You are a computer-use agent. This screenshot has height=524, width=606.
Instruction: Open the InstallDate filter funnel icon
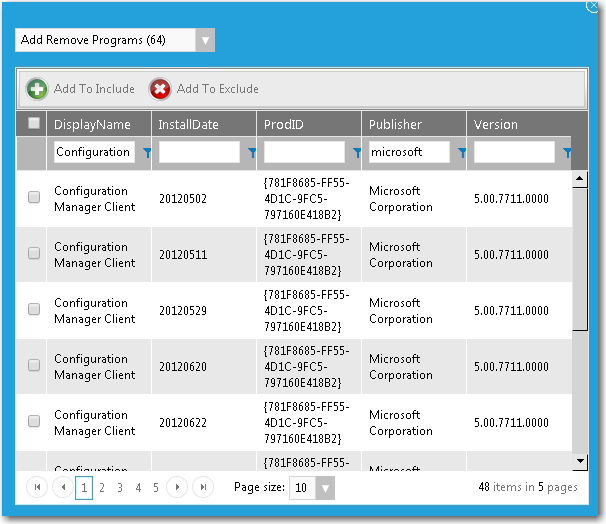[x=252, y=153]
